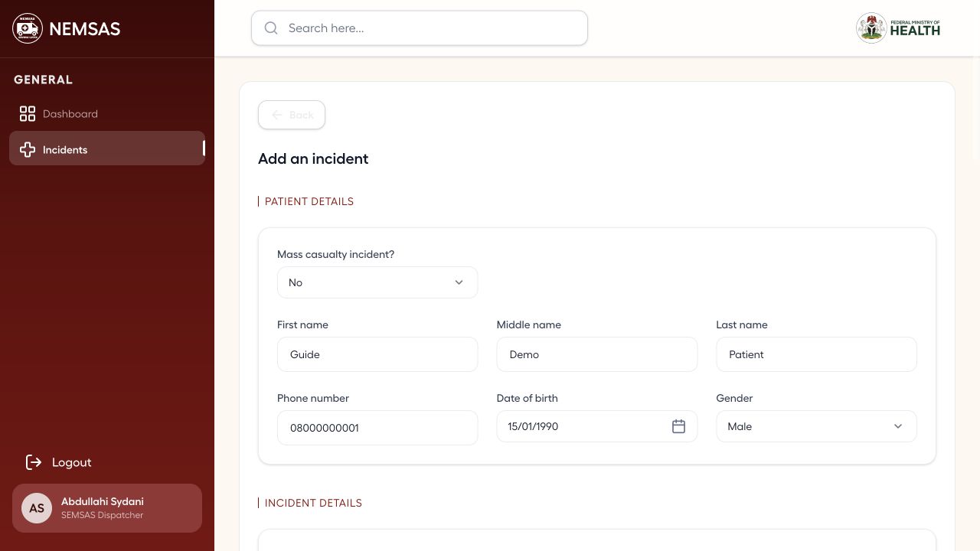Select the Incidents menu item
Image resolution: width=980 pixels, height=551 pixels.
(107, 148)
